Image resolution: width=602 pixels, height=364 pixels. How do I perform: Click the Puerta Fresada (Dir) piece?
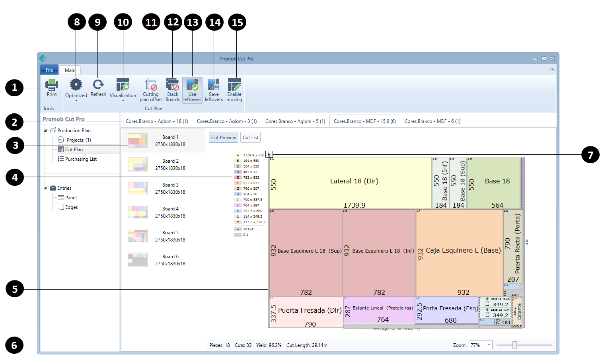coord(306,312)
